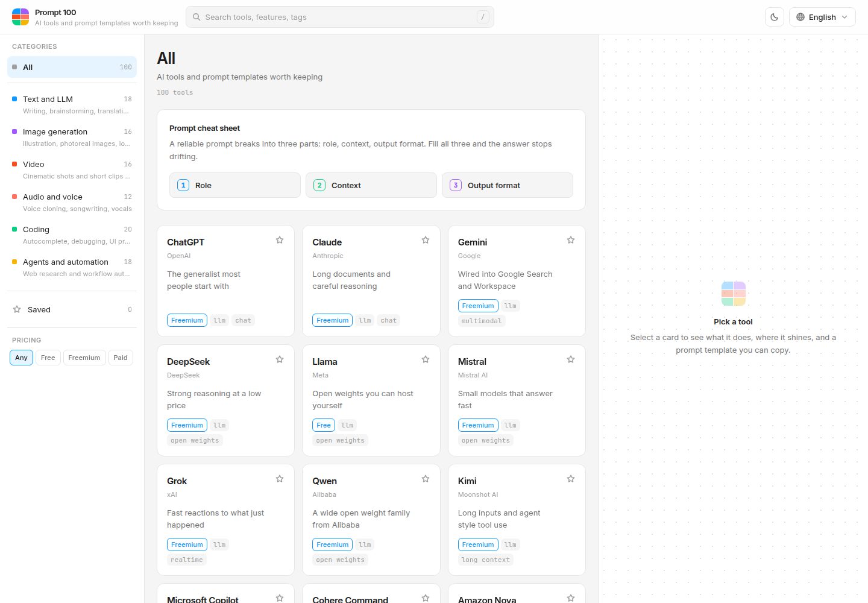
Task: Star the Cohere Command card
Action: [x=426, y=598]
